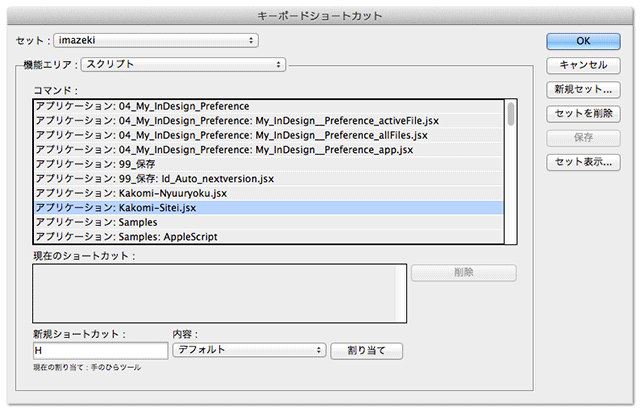Screen dimensions: 640x412
Task: Select the highlighted Kakomi-Sitei.jsx row
Action: (269, 208)
